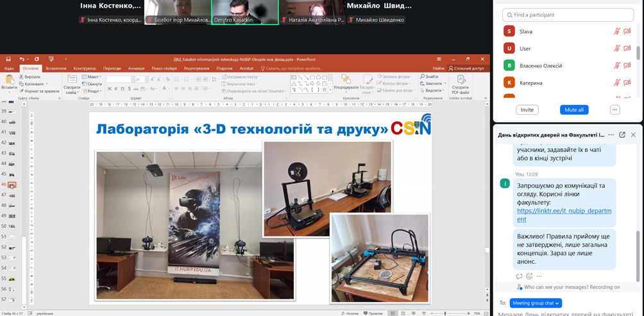Open more options next to Mute all
This screenshot has height=316, width=644.
[614, 110]
